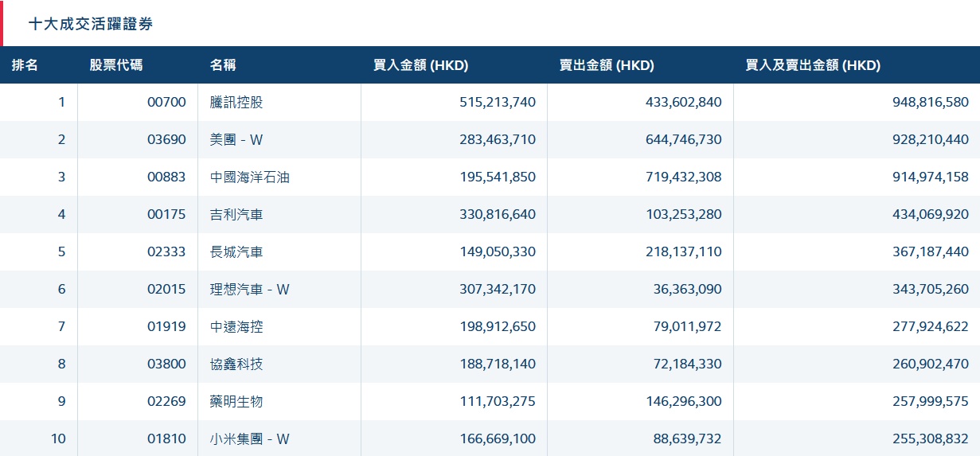The height and width of the screenshot is (456, 980).
Task: Click the name 美團 - W
Action: 236,139
